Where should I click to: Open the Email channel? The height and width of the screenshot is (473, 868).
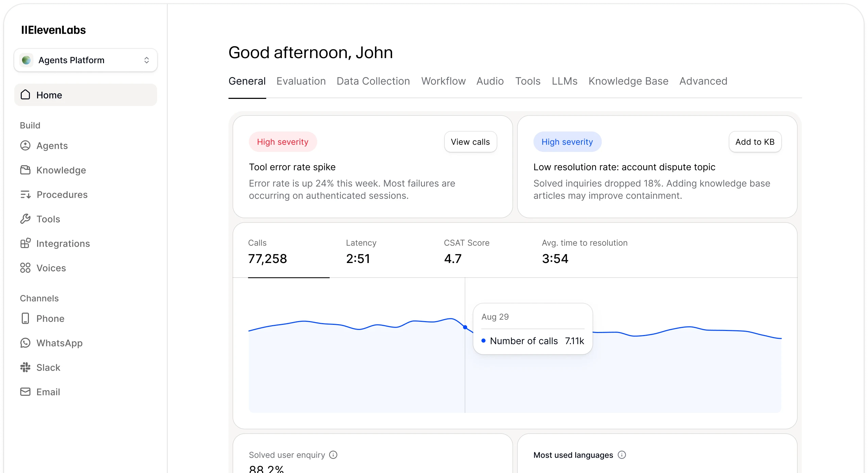pyautogui.click(x=86, y=392)
